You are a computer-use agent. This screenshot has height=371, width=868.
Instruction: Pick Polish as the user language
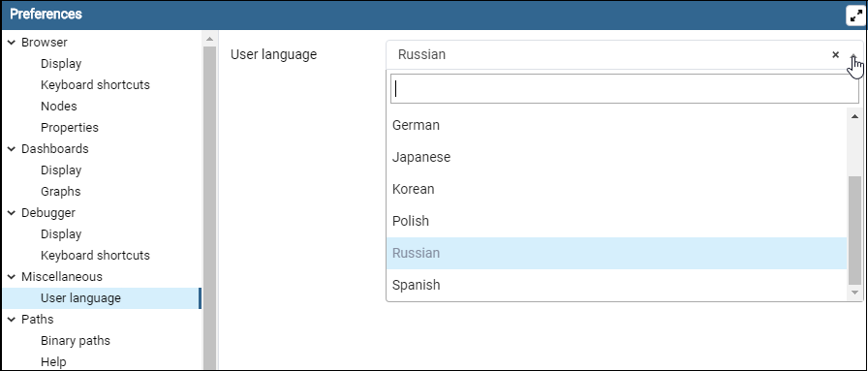pyautogui.click(x=617, y=221)
